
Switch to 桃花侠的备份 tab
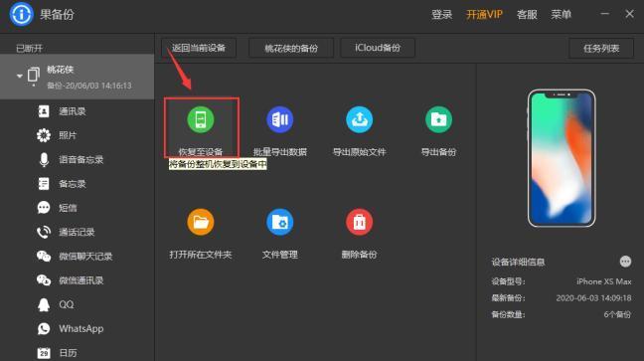click(x=291, y=48)
